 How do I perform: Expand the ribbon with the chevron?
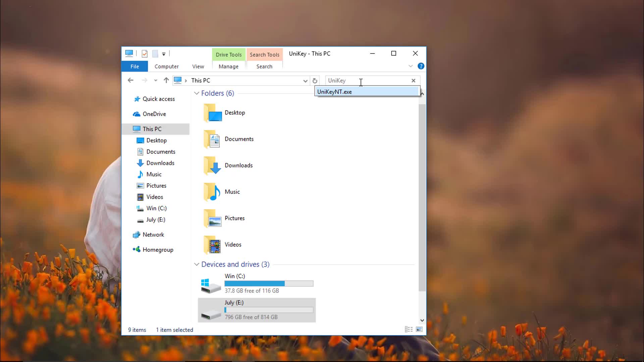click(x=411, y=66)
